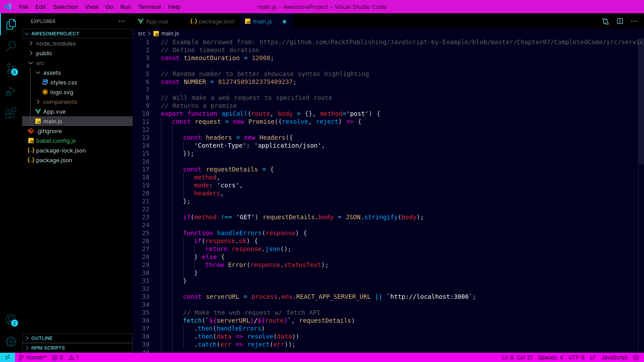Click the errors count in status bar
This screenshot has height=362, width=644.
(x=57, y=357)
